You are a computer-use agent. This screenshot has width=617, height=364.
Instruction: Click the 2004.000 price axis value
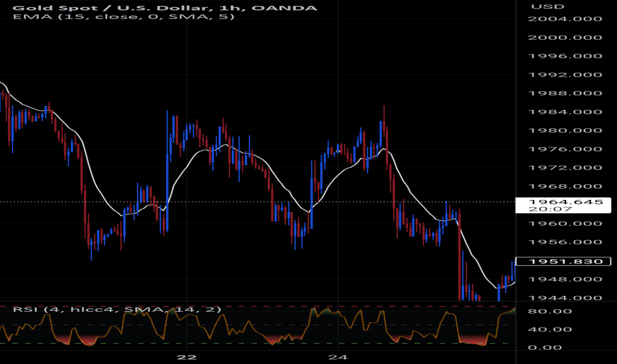click(x=565, y=19)
